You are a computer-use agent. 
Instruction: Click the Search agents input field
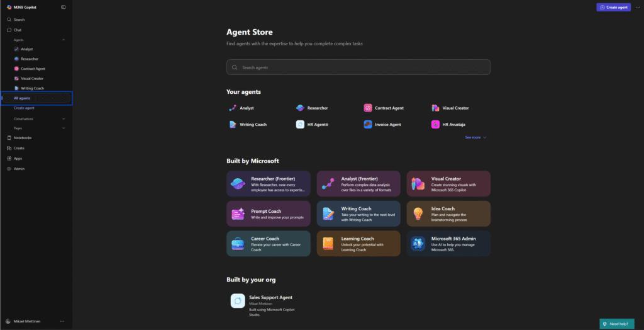click(x=358, y=67)
